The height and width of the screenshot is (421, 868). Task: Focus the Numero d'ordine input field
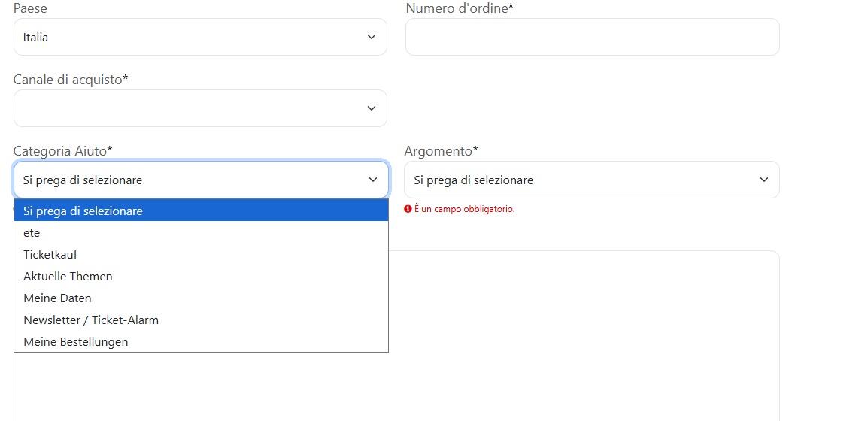(592, 37)
